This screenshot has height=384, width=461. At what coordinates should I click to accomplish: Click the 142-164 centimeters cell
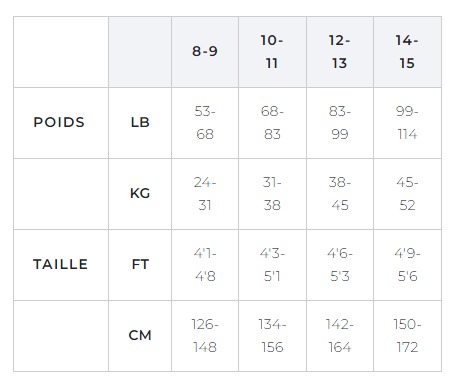[340, 336]
